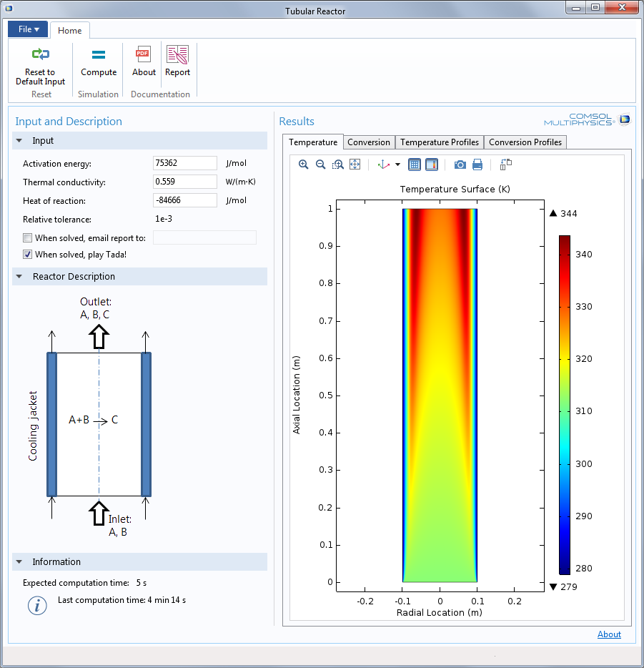
Task: Toggle the color legend icon
Action: pyautogui.click(x=432, y=164)
